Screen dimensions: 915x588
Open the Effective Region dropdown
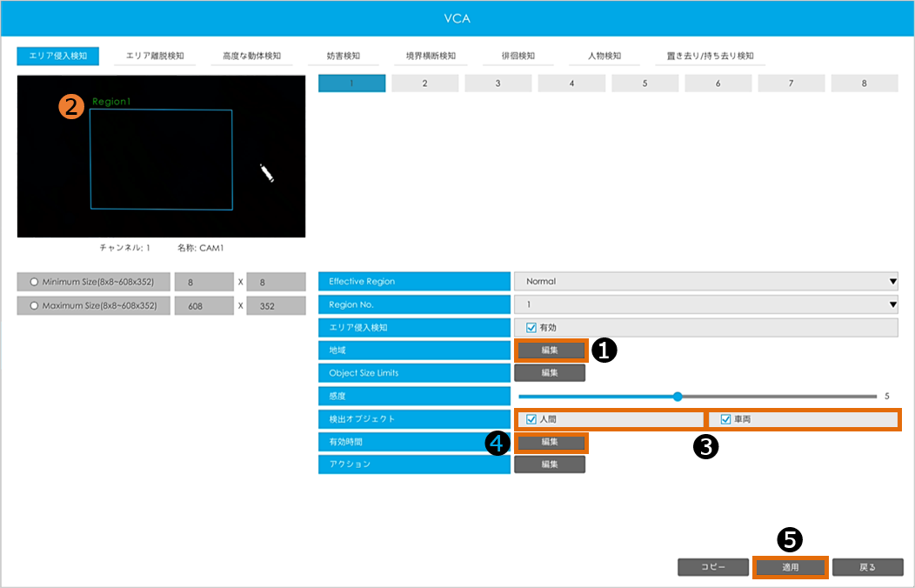tap(705, 282)
